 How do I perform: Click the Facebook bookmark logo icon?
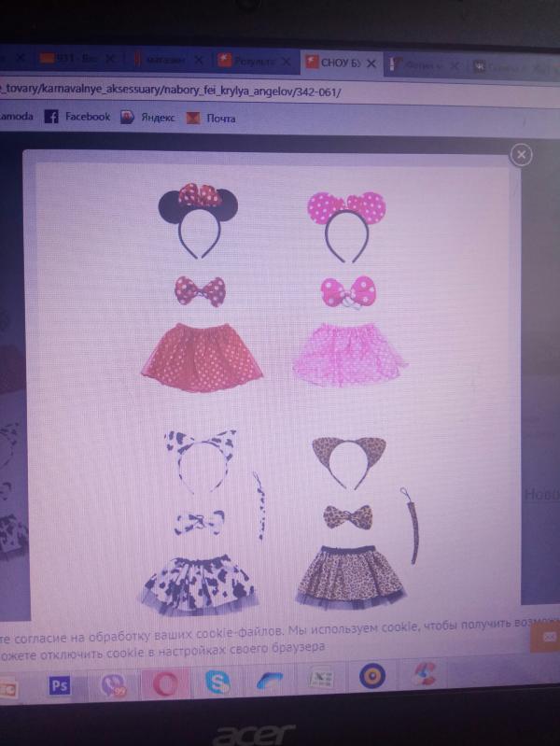pos(51,117)
